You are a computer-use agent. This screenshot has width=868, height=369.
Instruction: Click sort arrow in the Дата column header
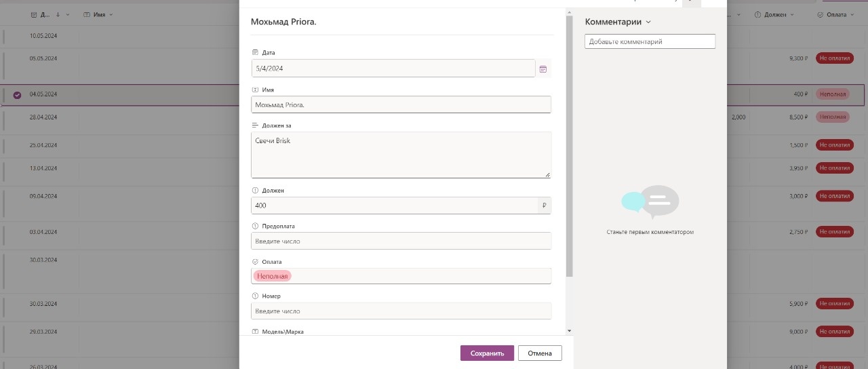pyautogui.click(x=58, y=14)
